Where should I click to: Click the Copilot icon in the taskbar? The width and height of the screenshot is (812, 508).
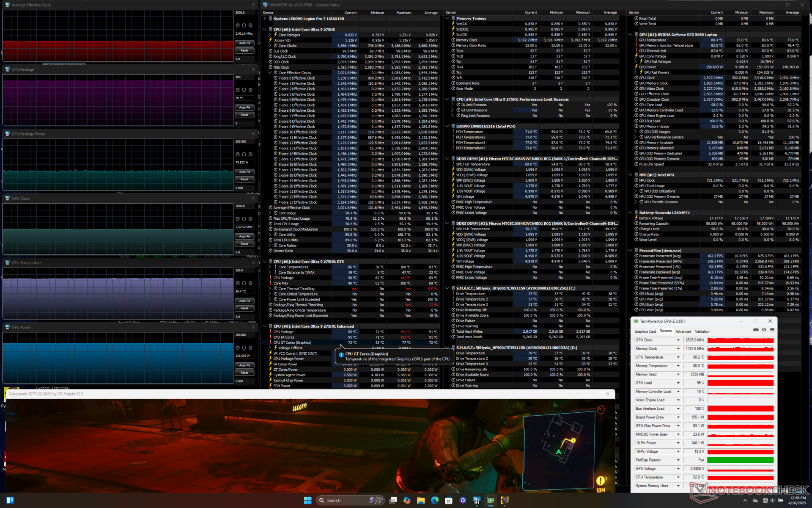[407, 500]
